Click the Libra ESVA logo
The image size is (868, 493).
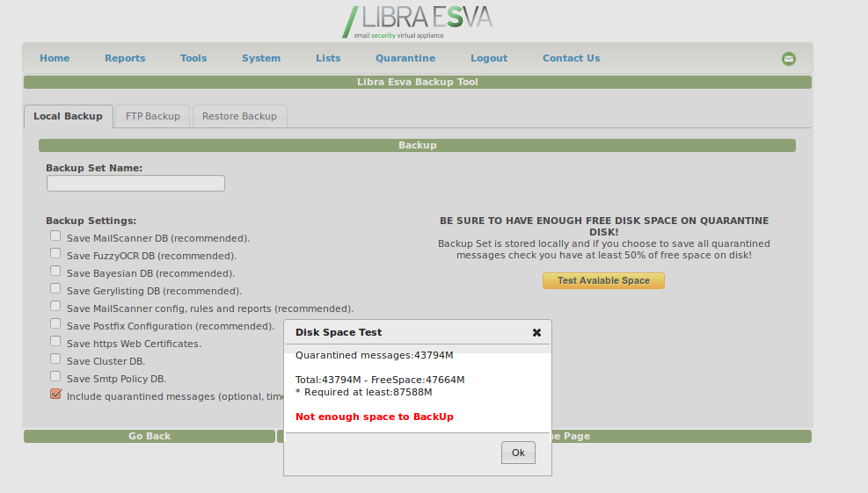(x=418, y=22)
